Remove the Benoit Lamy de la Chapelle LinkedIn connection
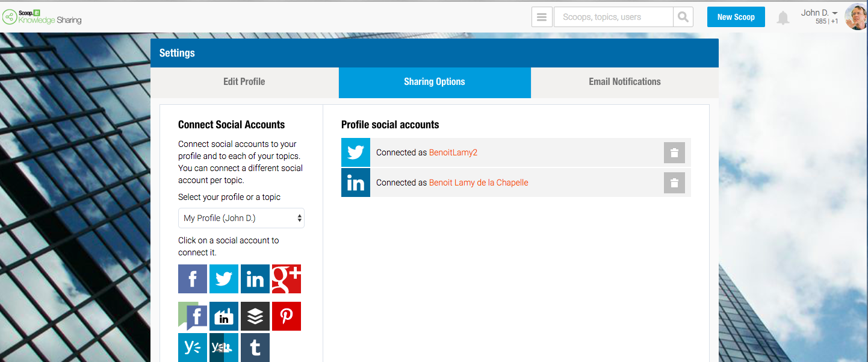This screenshot has width=868, height=362. click(674, 183)
